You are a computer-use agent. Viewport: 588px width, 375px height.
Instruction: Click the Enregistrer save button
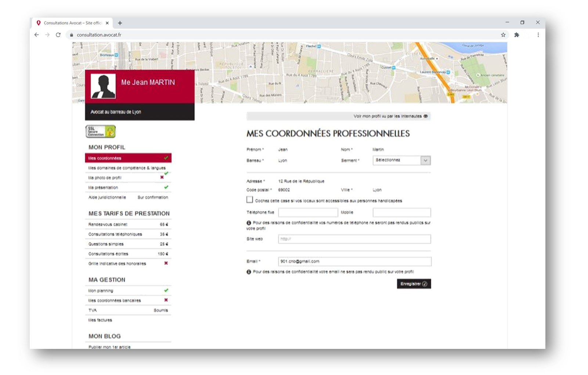[414, 284]
